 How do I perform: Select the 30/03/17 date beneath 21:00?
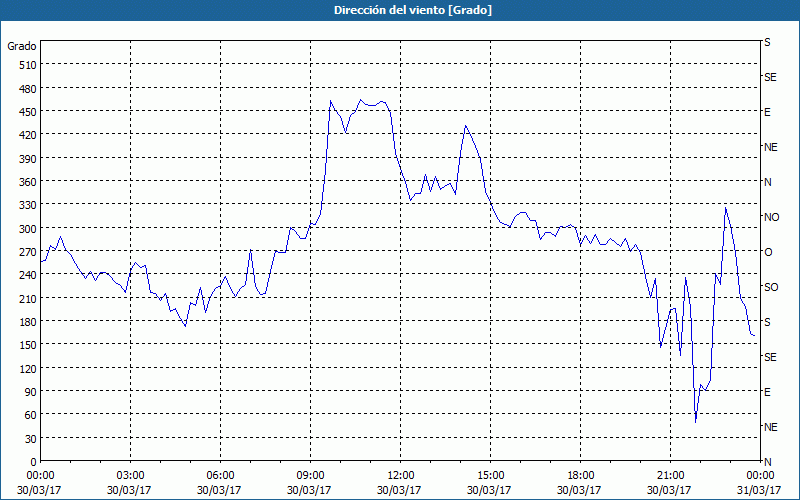click(x=669, y=490)
